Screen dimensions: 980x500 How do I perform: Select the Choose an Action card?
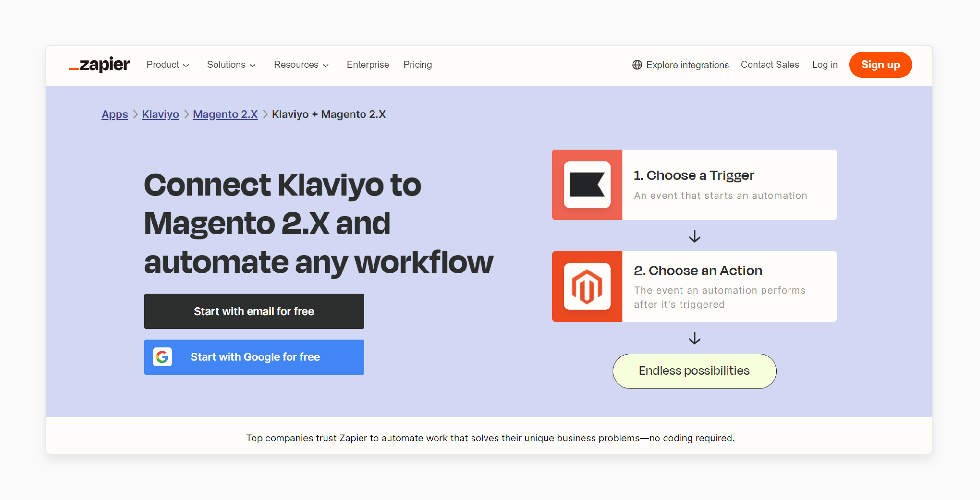(x=694, y=286)
